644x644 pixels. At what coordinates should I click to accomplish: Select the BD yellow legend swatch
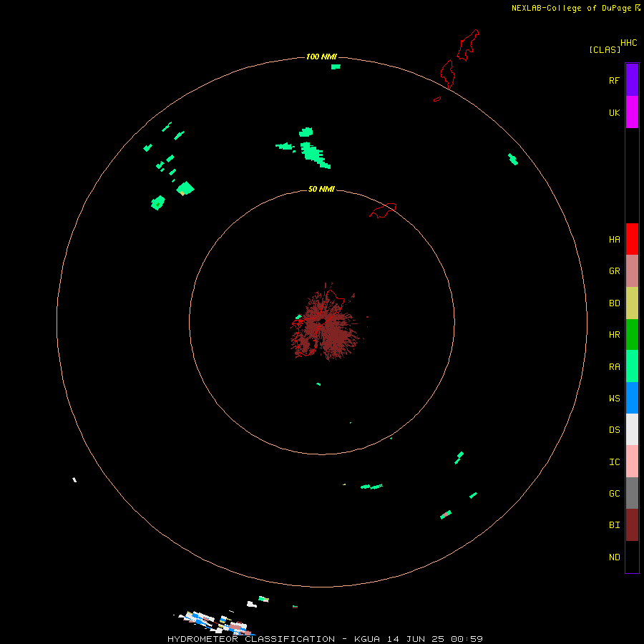632,303
